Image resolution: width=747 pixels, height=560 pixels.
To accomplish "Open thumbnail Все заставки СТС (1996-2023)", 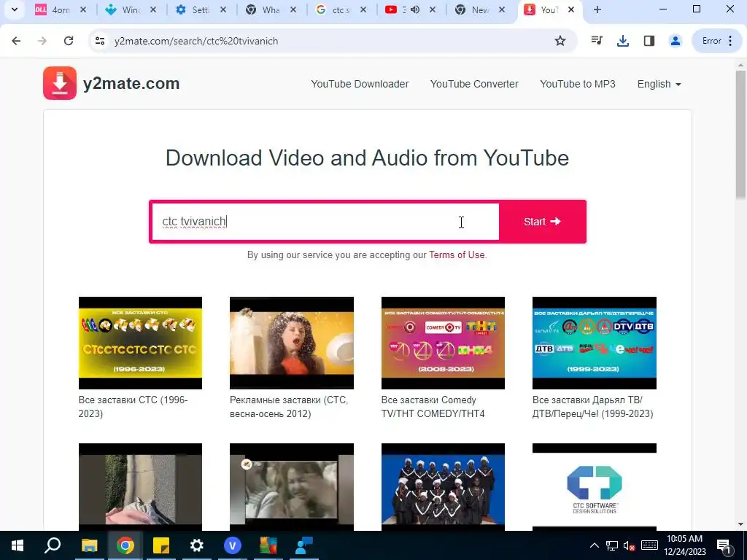I will click(140, 343).
